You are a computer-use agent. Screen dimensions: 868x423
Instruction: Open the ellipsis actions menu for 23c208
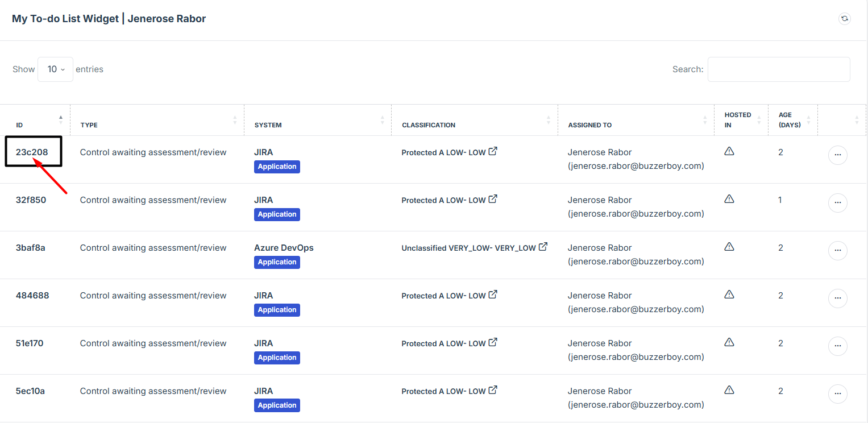tap(837, 155)
